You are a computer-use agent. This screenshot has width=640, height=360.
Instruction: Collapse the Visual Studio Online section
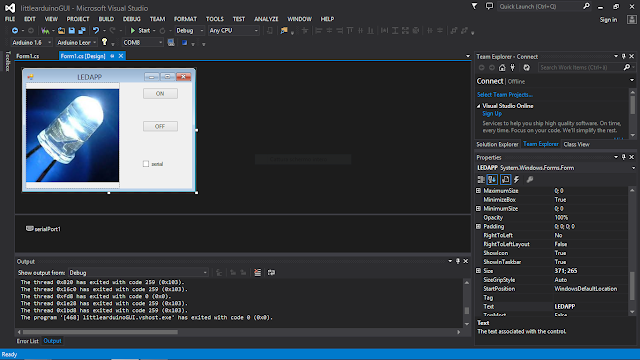point(478,106)
